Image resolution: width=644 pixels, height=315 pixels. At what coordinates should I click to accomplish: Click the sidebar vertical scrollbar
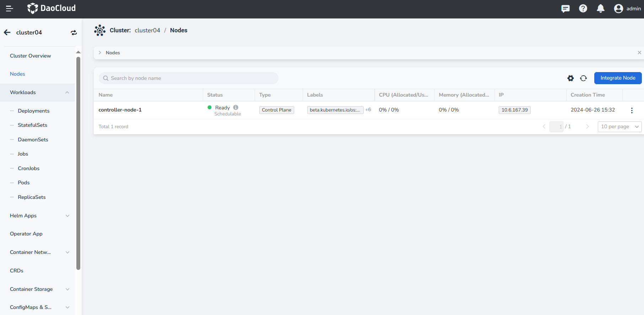78,163
